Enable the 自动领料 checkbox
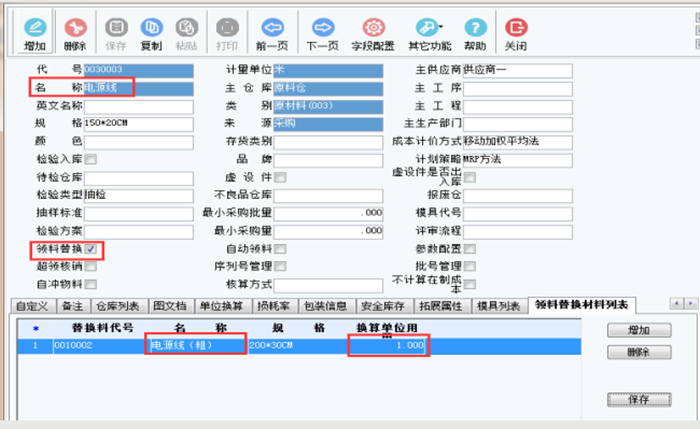The height and width of the screenshot is (429, 700). coord(280,249)
